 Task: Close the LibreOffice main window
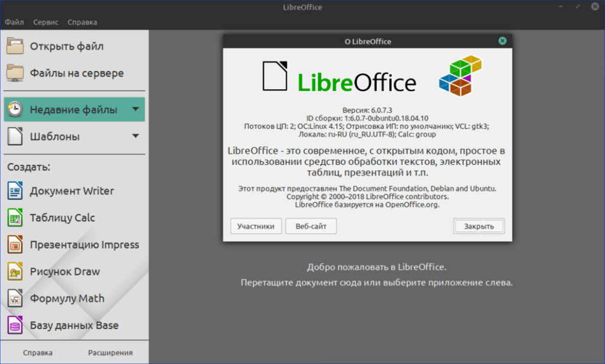tap(595, 6)
